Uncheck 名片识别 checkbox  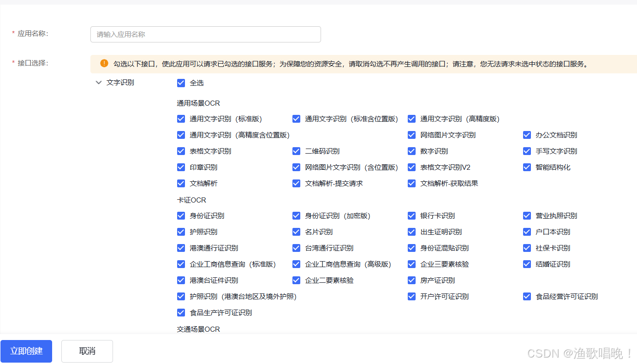click(296, 232)
